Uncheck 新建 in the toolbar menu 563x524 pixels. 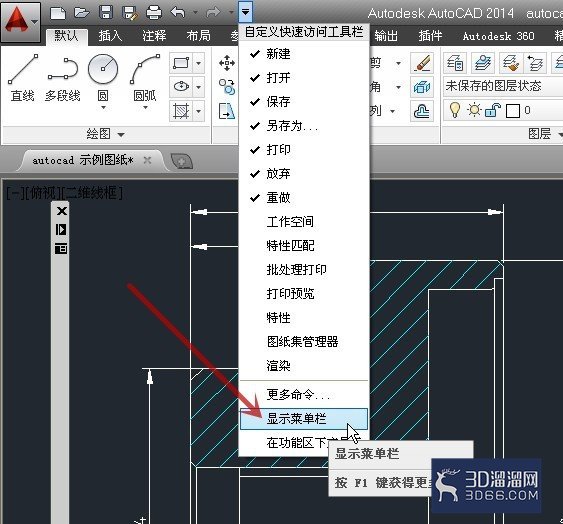coord(304,54)
